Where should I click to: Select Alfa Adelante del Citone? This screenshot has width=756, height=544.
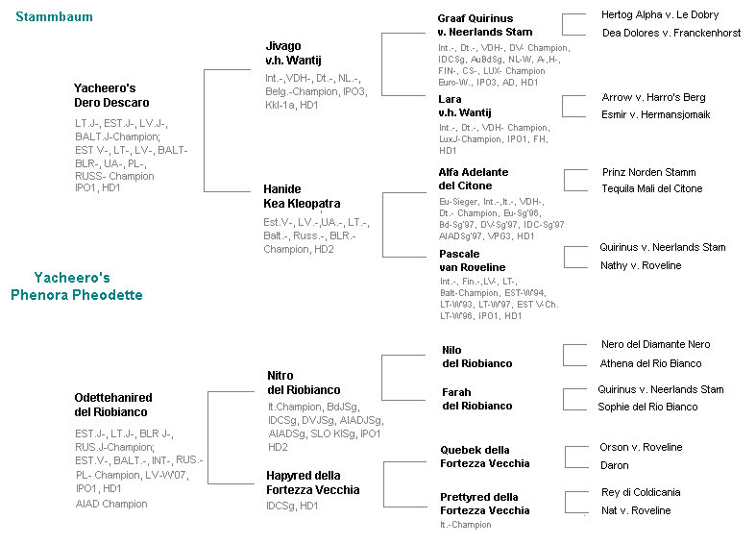pos(474,179)
